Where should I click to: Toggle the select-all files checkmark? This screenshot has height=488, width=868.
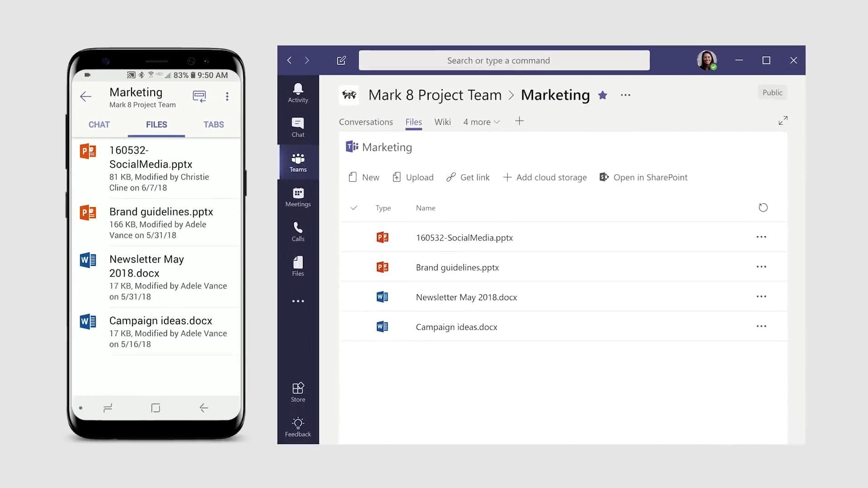click(354, 208)
